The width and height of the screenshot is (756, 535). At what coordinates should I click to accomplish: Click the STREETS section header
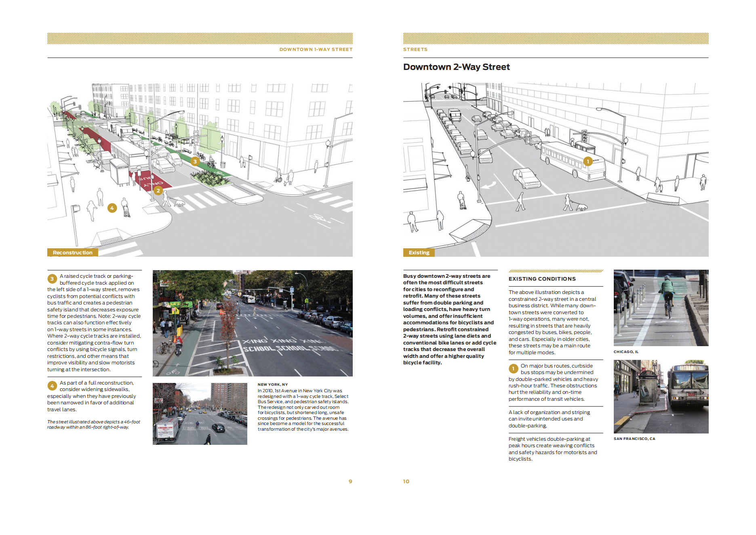pos(415,49)
